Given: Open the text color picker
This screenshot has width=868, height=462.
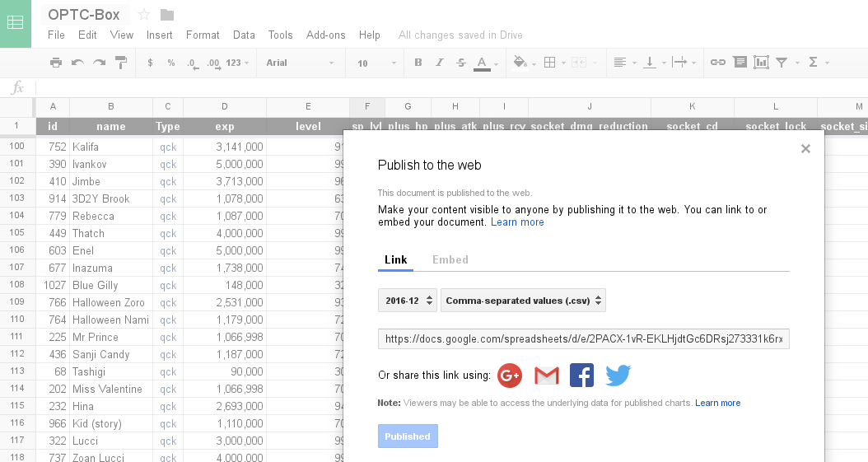Looking at the screenshot, I should coord(483,63).
